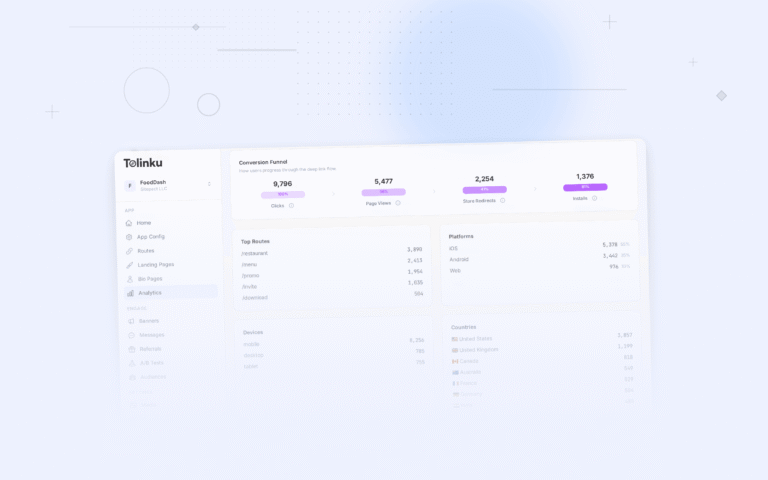The width and height of the screenshot is (768, 480).
Task: Click the Audiences icon in sidebar
Action: click(x=132, y=377)
